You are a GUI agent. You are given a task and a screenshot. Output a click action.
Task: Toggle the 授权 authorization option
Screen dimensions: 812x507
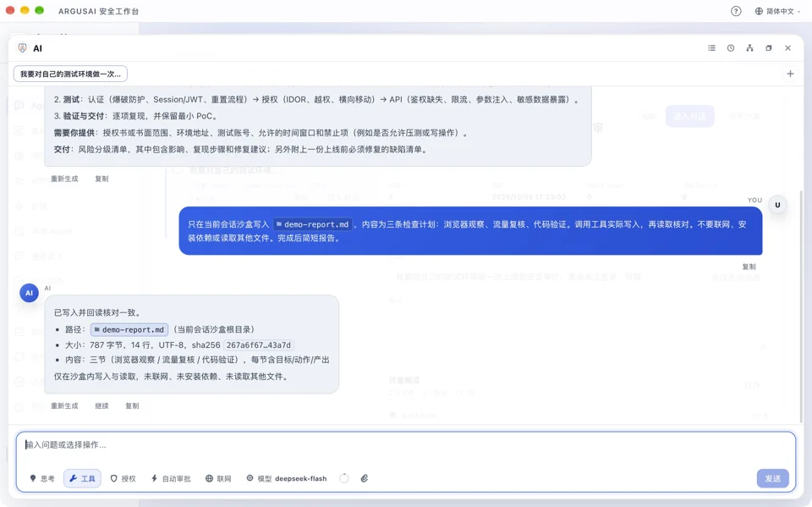[123, 478]
